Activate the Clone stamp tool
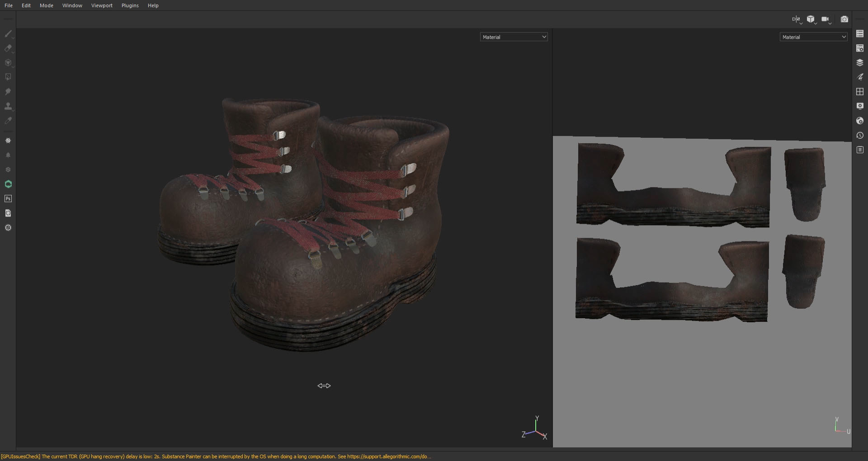Viewport: 868px width, 461px height. (x=8, y=106)
